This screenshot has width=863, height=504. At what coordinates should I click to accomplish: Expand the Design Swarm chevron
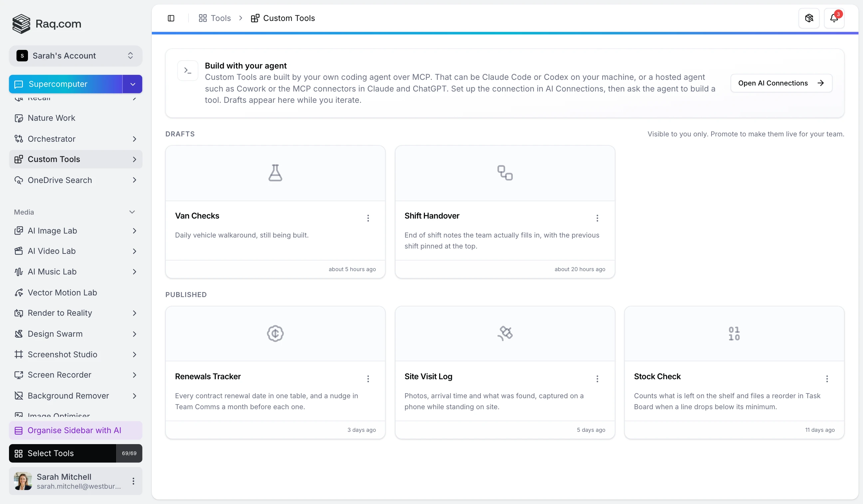click(x=134, y=334)
